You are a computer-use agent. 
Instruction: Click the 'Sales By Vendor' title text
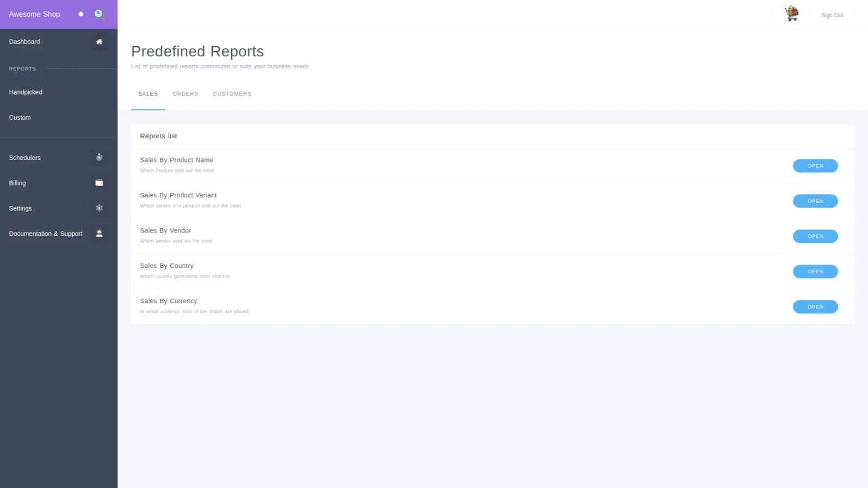point(165,230)
